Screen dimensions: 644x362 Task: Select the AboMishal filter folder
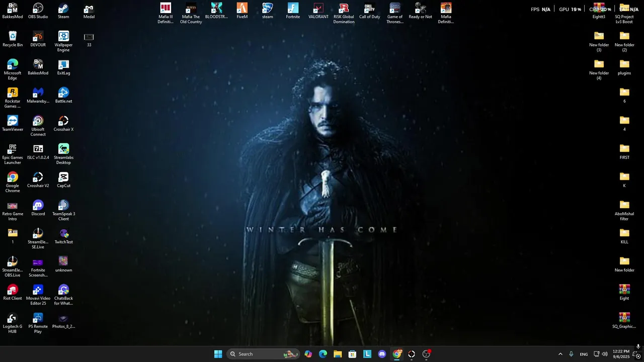point(624,211)
